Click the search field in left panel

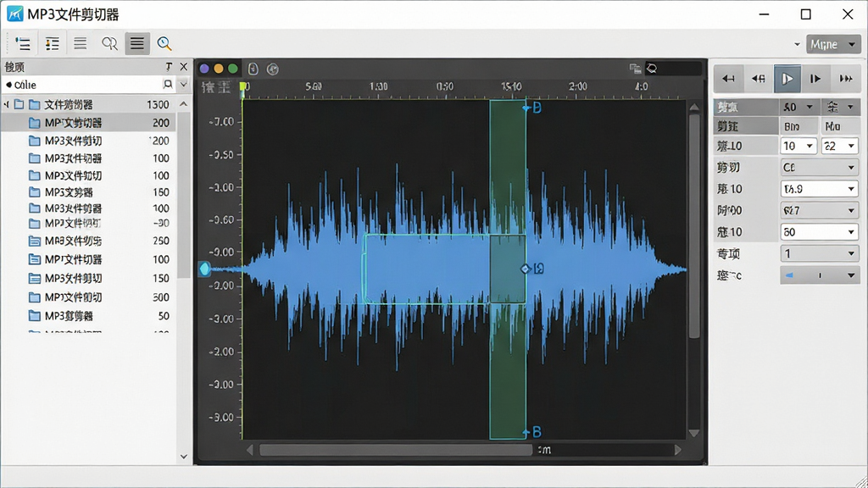[88, 85]
